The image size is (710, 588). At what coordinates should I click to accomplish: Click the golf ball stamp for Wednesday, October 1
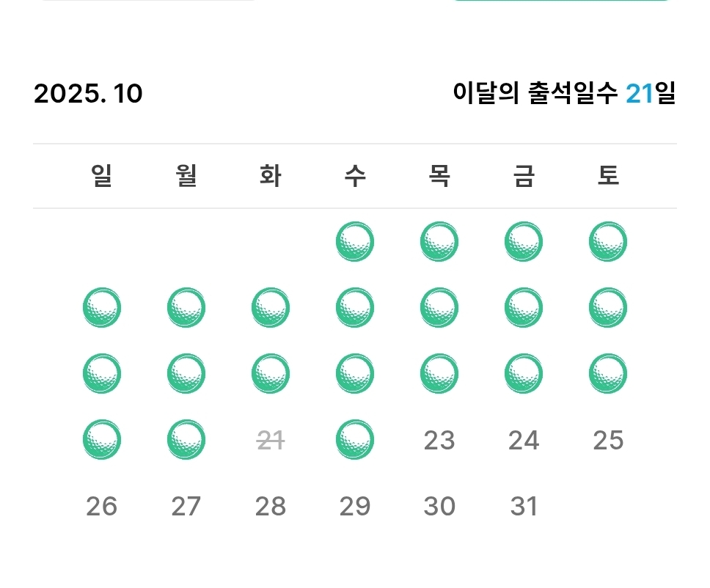355,242
